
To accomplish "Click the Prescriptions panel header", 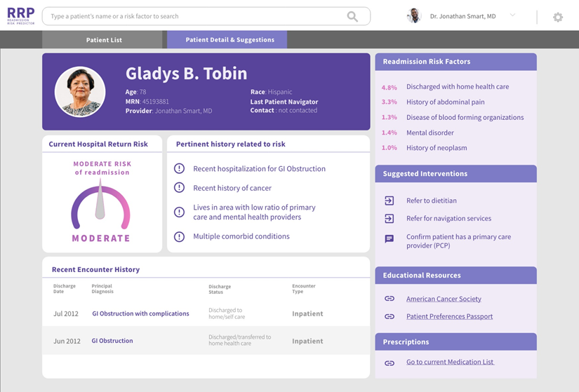I will click(455, 342).
